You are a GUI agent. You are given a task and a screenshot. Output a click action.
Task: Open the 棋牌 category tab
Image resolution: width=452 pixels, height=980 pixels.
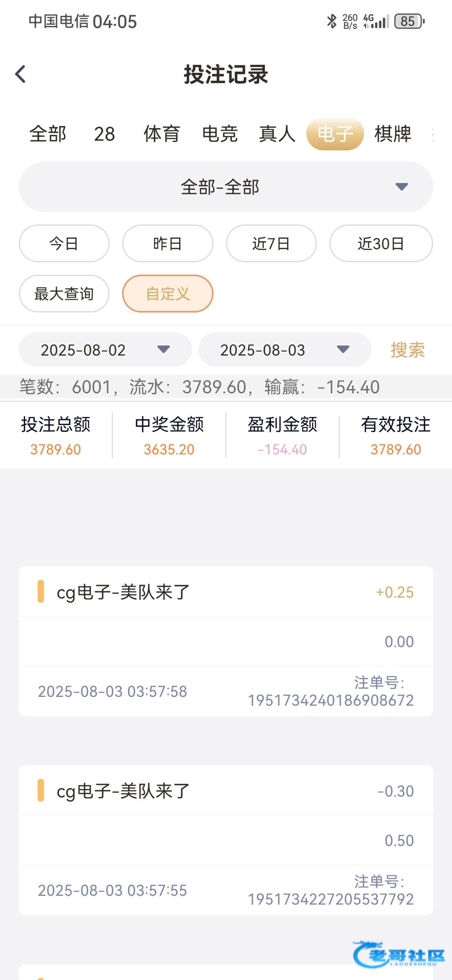393,134
